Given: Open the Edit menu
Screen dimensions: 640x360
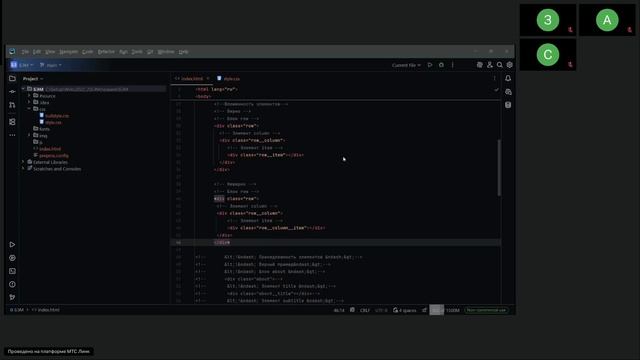Looking at the screenshot, I should (37, 52).
